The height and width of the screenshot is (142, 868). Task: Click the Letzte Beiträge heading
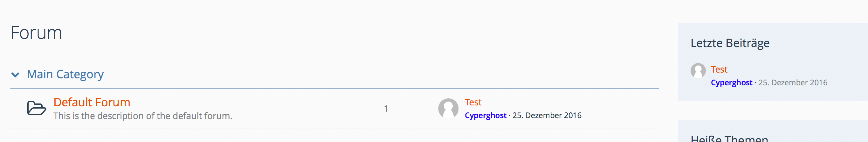[730, 43]
